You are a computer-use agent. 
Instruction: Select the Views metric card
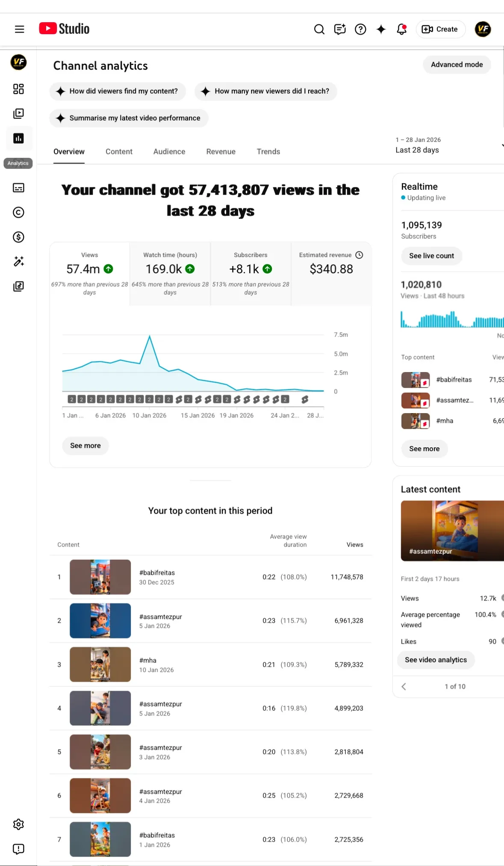click(x=89, y=274)
